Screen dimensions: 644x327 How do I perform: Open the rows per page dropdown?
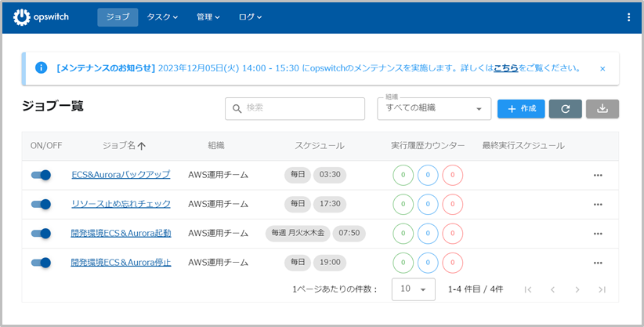click(413, 289)
